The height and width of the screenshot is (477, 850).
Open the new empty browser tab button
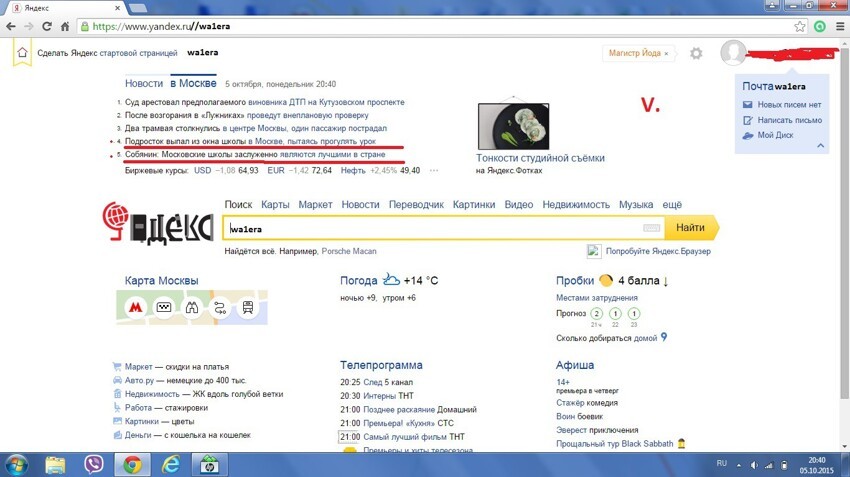pos(138,8)
